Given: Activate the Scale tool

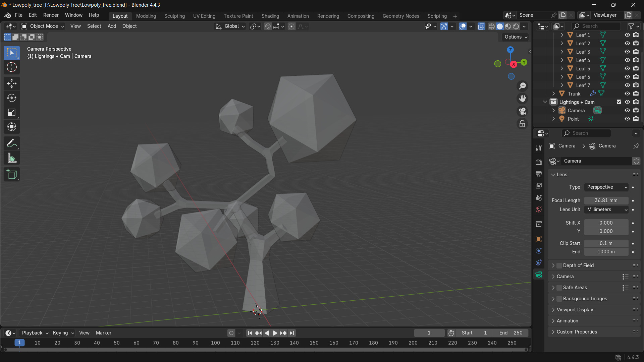Looking at the screenshot, I should (12, 112).
